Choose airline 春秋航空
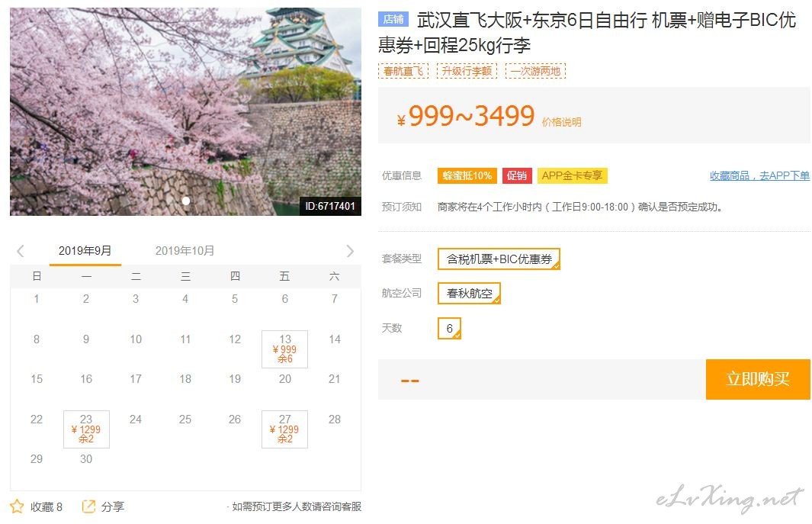Image resolution: width=812 pixels, height=524 pixels. click(469, 294)
